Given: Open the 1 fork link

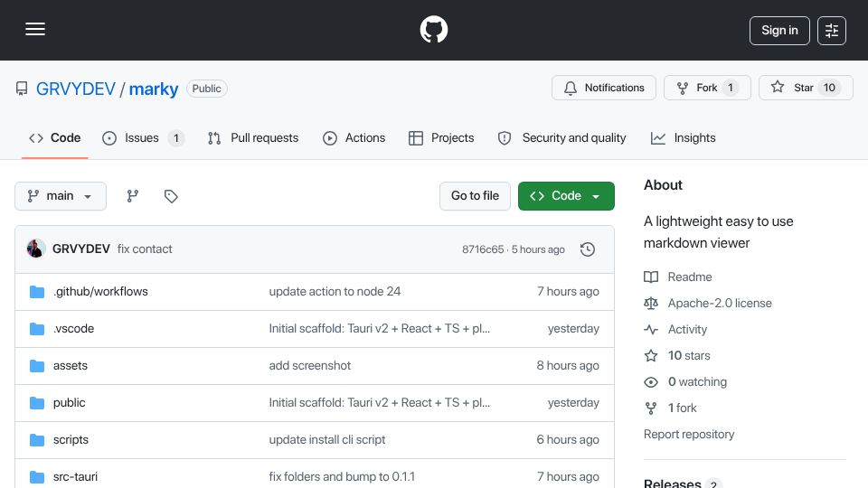Looking at the screenshot, I should [683, 408].
